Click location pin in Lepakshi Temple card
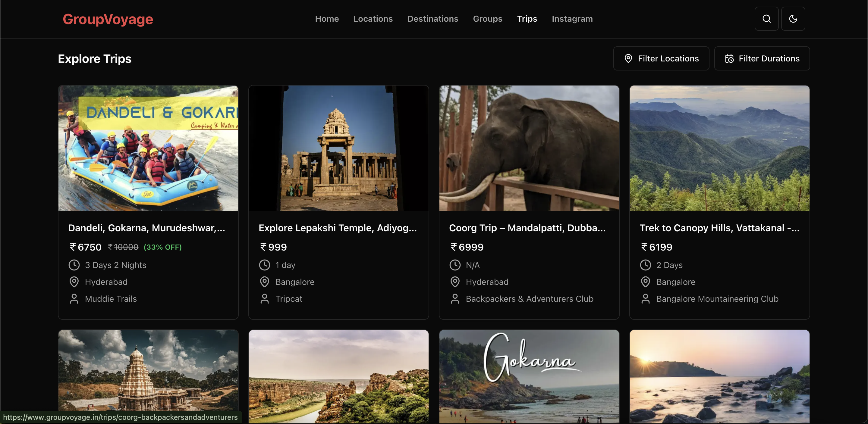The height and width of the screenshot is (424, 868). (x=265, y=282)
